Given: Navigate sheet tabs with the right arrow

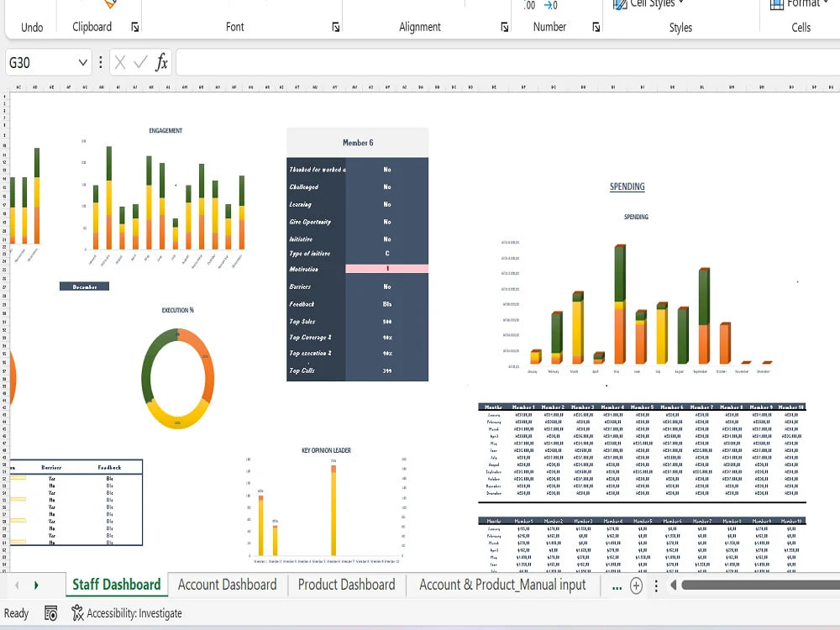Looking at the screenshot, I should tap(36, 585).
